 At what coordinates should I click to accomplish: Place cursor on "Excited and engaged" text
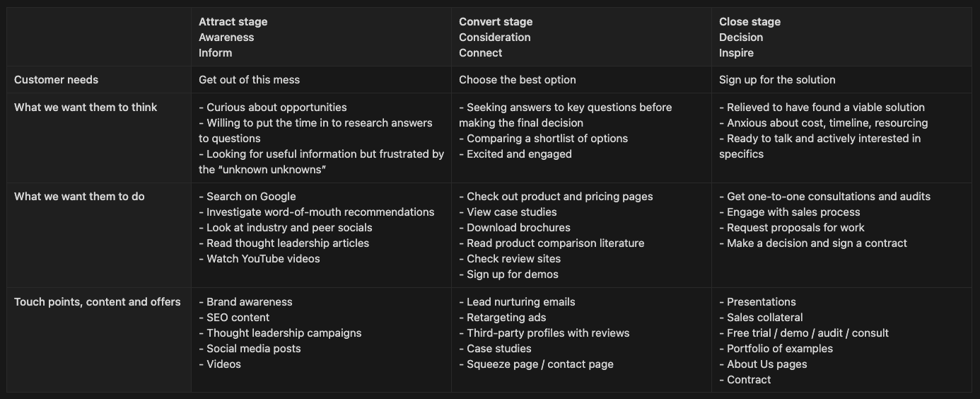coord(519,154)
